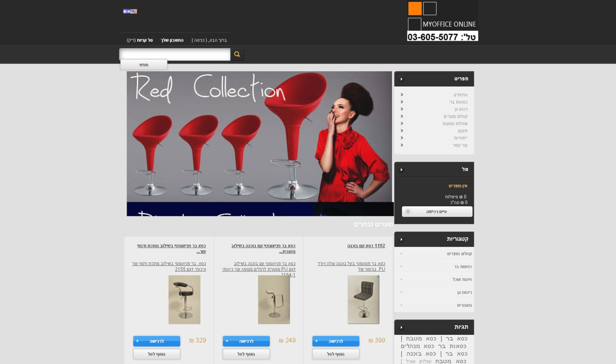616x364 pixels.
Task: Open צור קשר from the side menu
Action: pyautogui.click(x=460, y=145)
